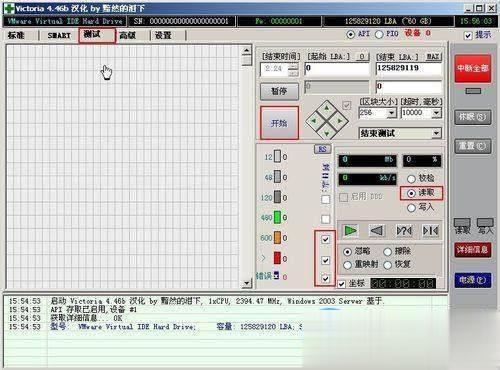Click the 起始 LBA input field
The width and height of the screenshot is (500, 370).
tap(337, 69)
